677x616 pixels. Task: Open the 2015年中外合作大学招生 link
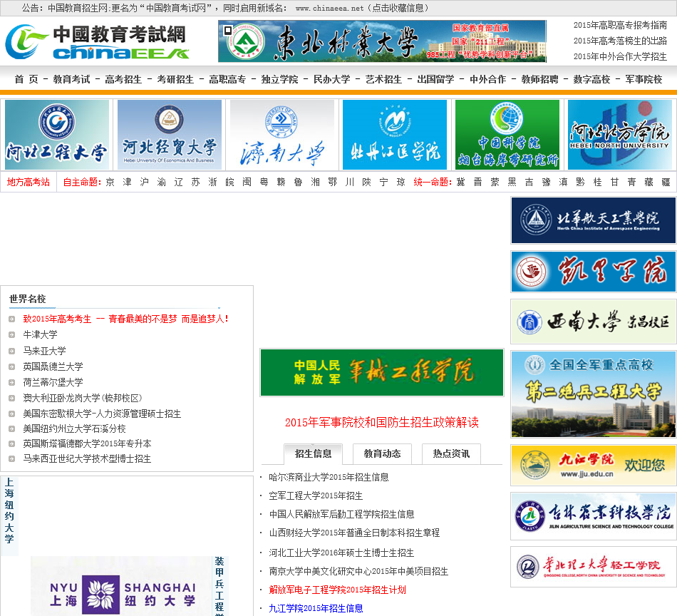(x=620, y=56)
